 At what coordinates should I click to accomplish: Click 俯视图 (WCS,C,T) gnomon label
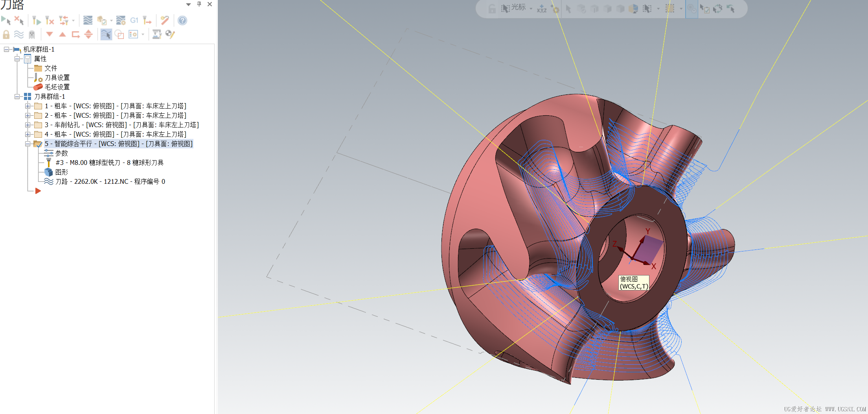point(634,283)
